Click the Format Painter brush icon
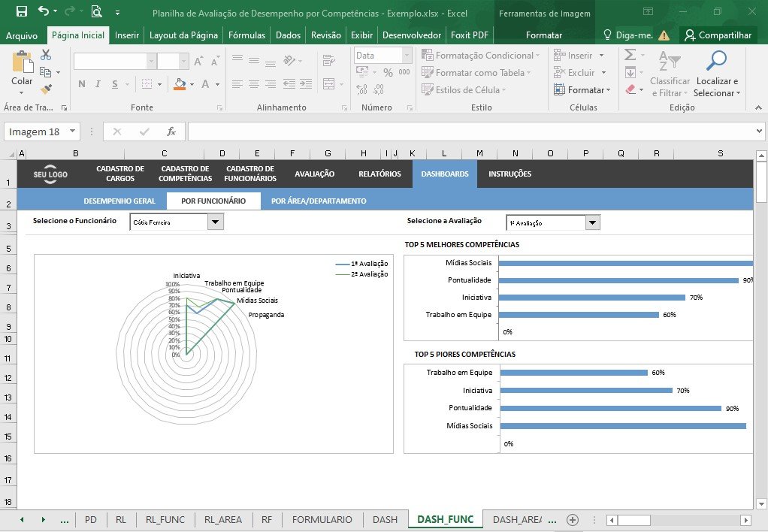768x532 pixels. (x=46, y=89)
